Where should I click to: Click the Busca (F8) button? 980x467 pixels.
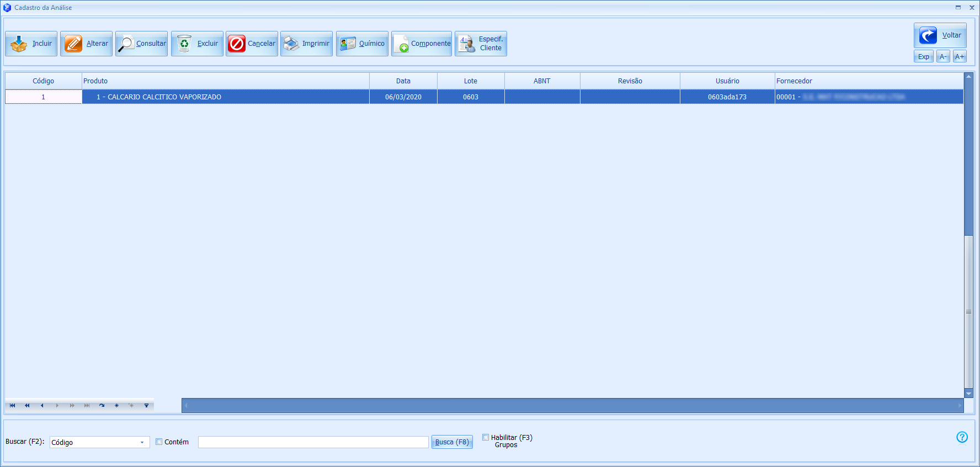pos(452,442)
